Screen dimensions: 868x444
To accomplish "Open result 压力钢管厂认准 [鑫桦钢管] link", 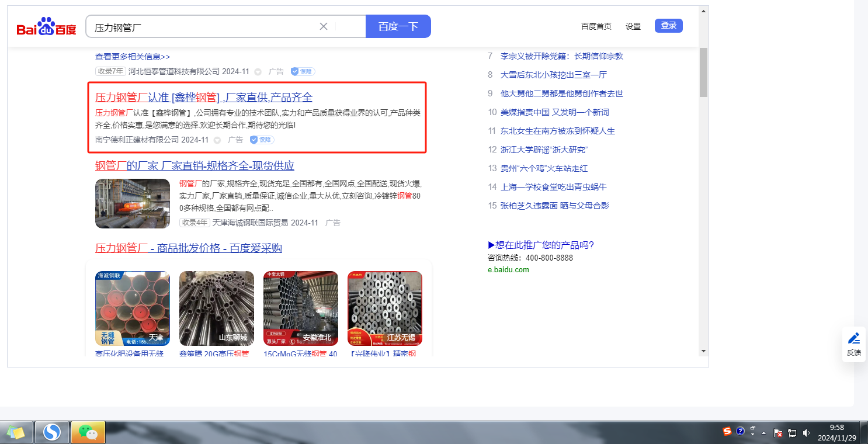I will (204, 97).
